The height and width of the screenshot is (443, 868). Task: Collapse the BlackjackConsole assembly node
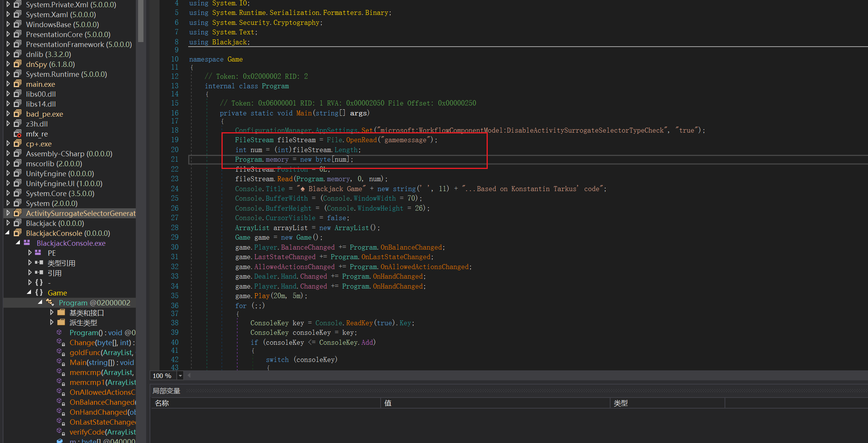pyautogui.click(x=8, y=233)
